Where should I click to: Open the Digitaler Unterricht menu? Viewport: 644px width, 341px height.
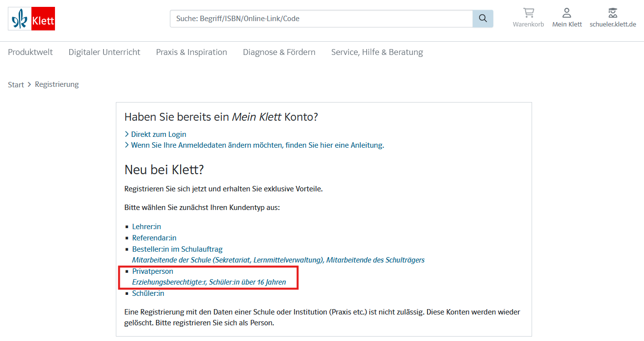(x=105, y=52)
